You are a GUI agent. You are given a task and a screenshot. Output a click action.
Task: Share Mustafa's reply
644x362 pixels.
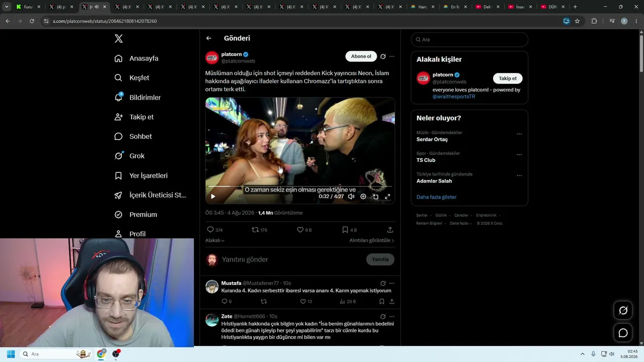coord(392,302)
